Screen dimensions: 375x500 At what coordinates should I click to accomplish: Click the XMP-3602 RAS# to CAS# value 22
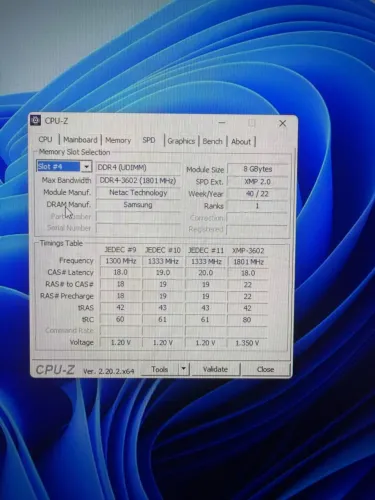[x=247, y=285]
